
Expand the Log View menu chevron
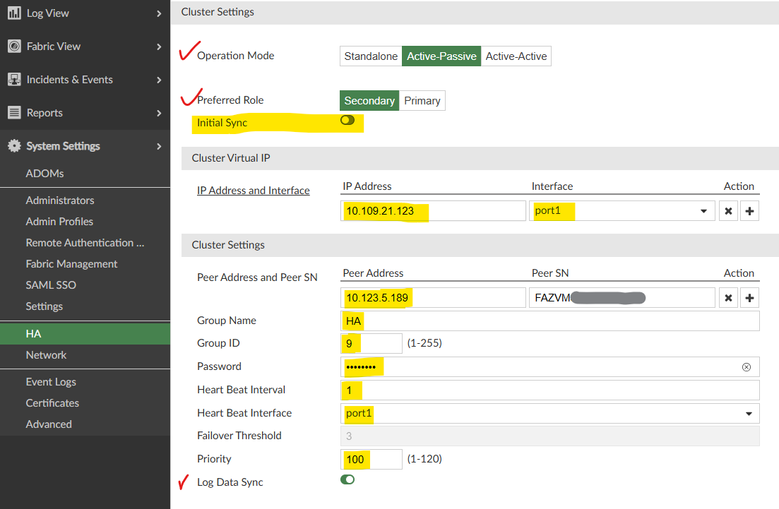tap(159, 13)
